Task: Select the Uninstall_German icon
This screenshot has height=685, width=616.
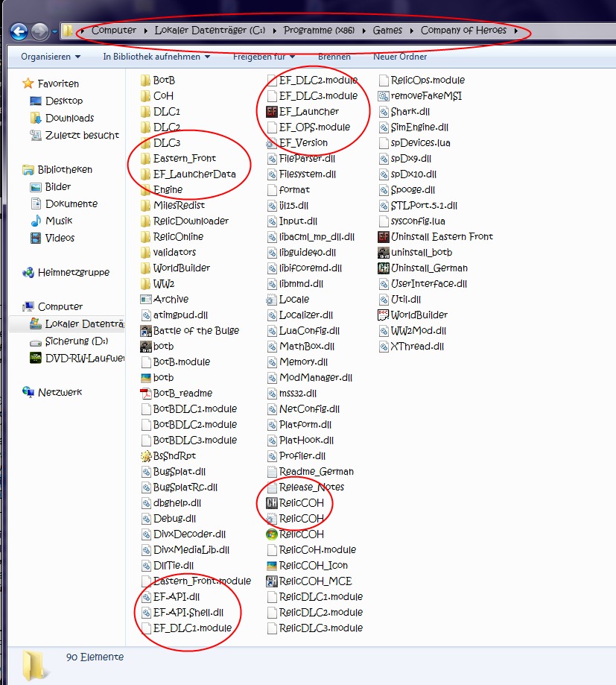Action: pos(384,268)
